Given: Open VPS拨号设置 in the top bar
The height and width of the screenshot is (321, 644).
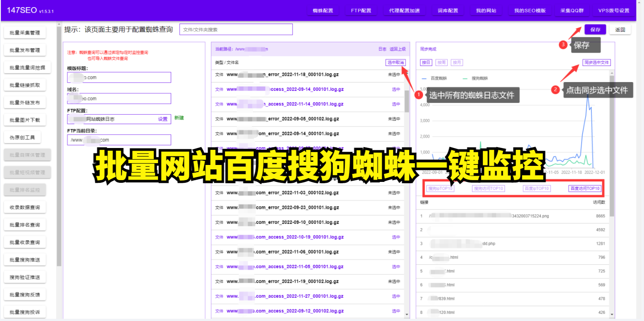Looking at the screenshot, I should [614, 11].
